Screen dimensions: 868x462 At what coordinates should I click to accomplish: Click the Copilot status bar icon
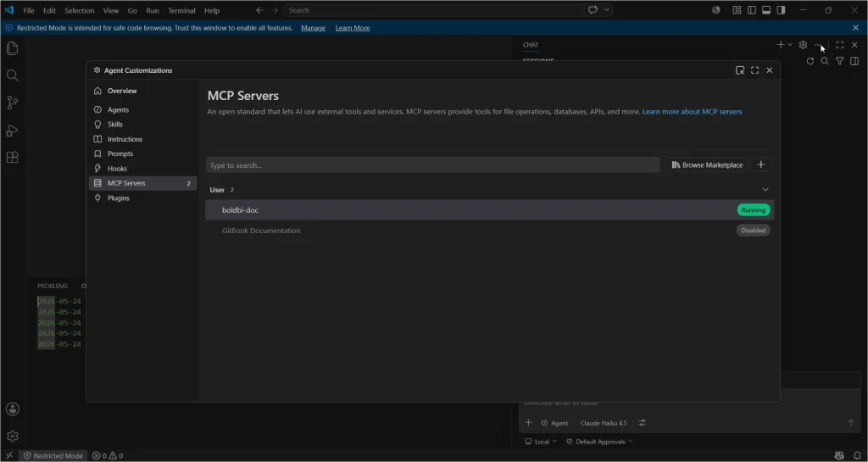(840, 455)
